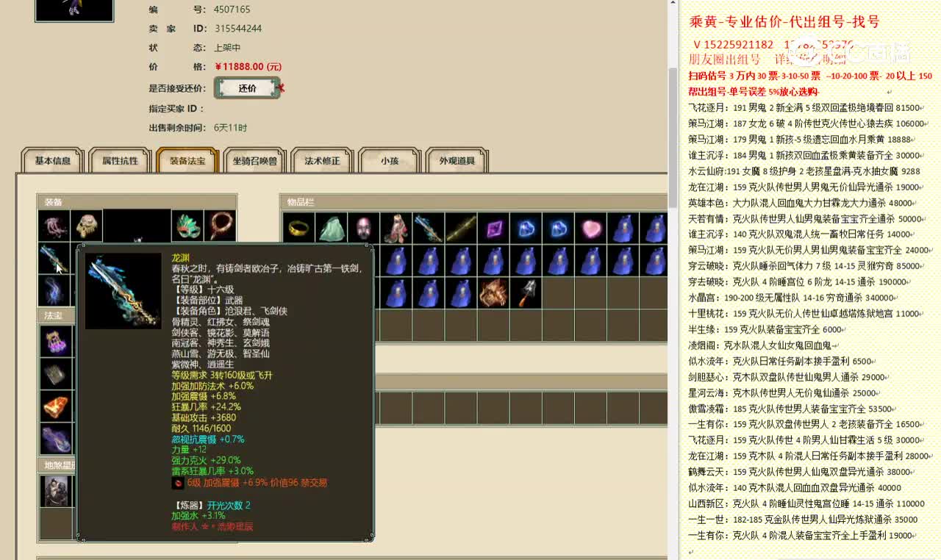Select the green cloak inventory item
Image resolution: width=941 pixels, height=560 pixels.
point(332,228)
